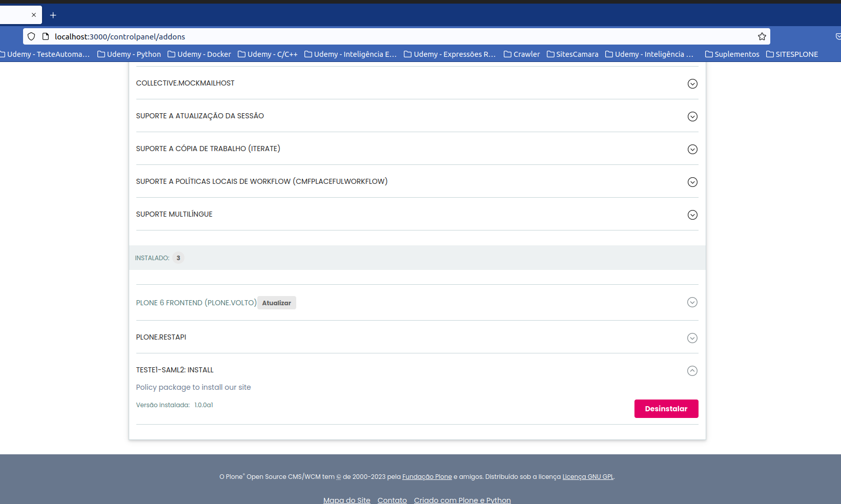Click the bookmark star icon in address bar
The width and height of the screenshot is (841, 504).
point(762,36)
